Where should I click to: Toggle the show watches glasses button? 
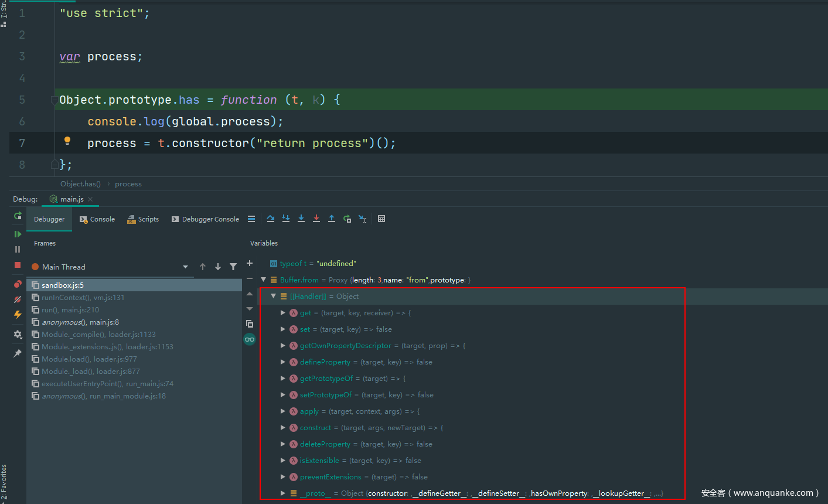tap(250, 339)
